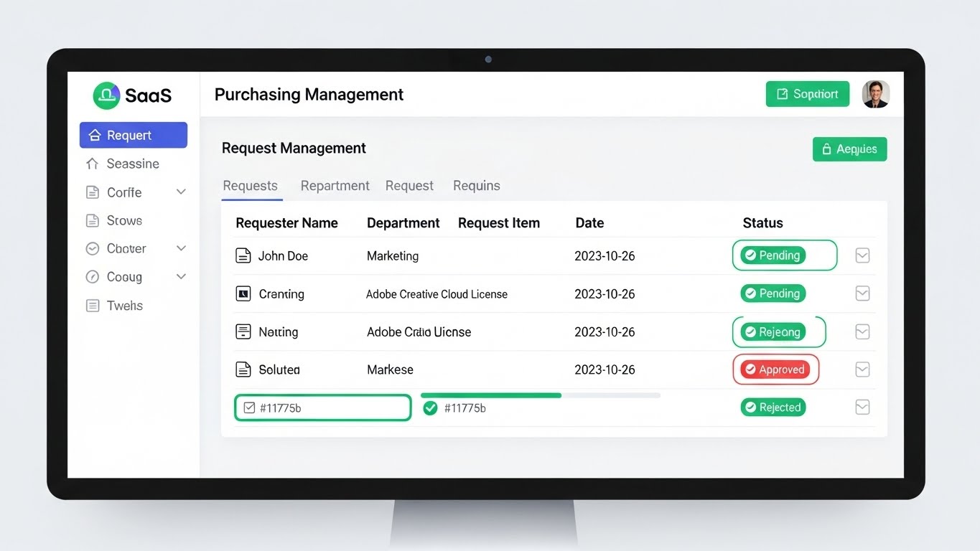This screenshot has height=551, width=980.
Task: Expand the Cboter sidebar section
Action: coord(181,248)
